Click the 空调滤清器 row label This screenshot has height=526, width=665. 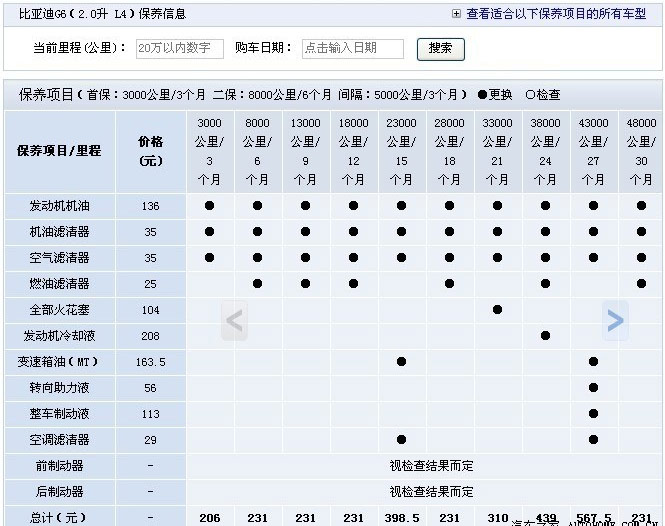[59, 440]
